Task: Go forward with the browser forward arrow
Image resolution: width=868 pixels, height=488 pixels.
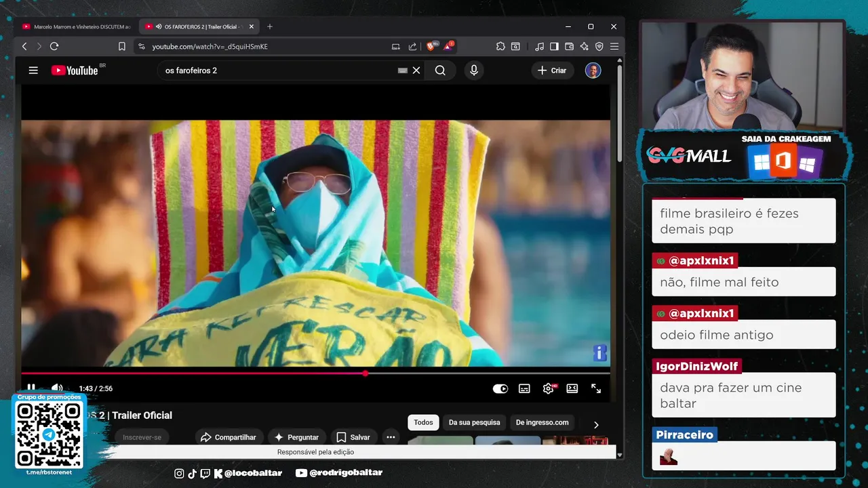Action: pyautogui.click(x=39, y=46)
